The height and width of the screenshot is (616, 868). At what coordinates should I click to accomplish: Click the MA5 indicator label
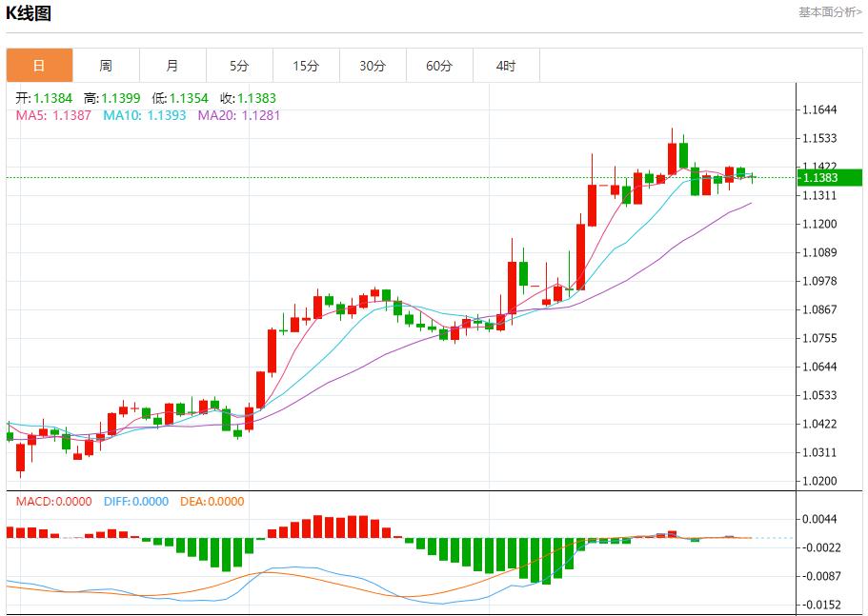coord(53,115)
